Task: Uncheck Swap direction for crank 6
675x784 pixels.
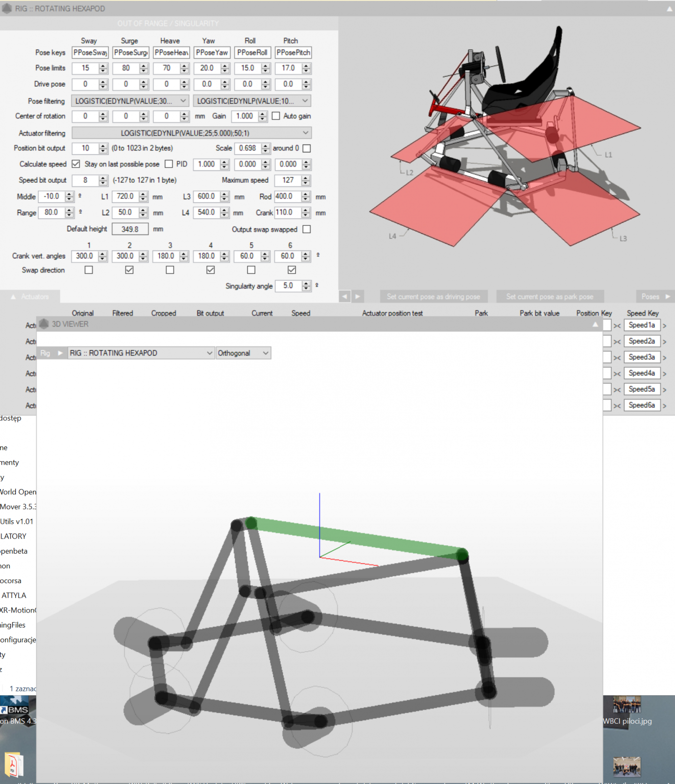Action: click(292, 270)
